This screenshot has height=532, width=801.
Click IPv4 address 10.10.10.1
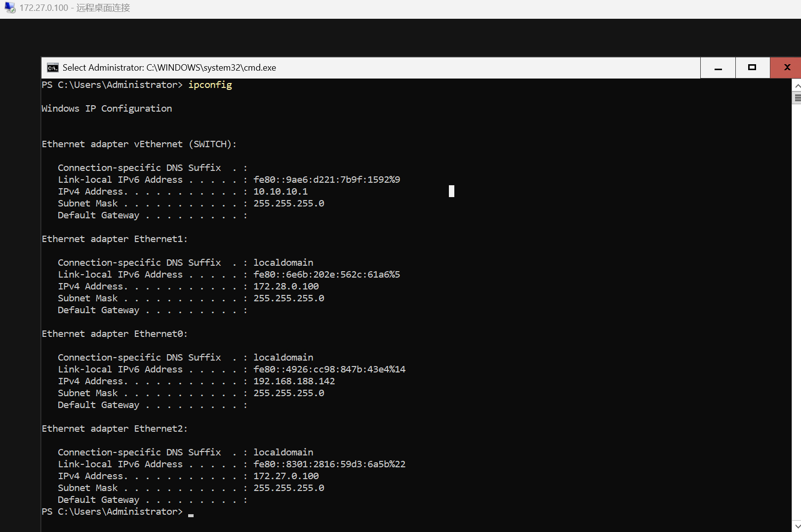point(280,191)
